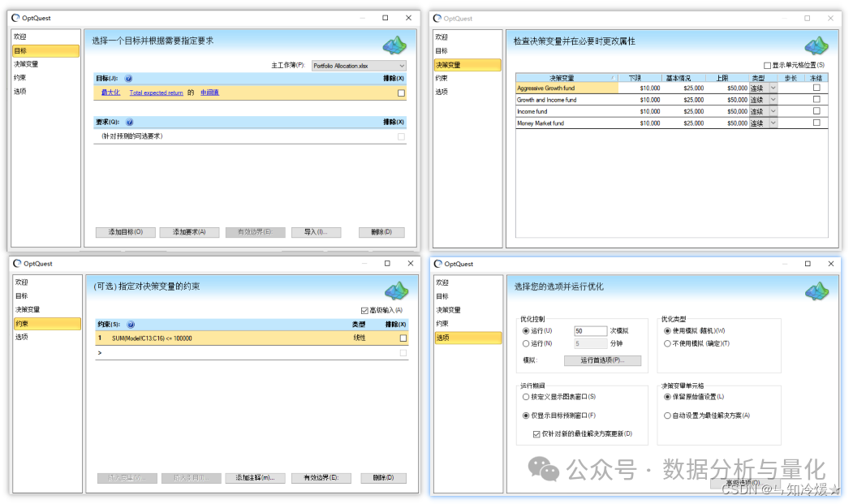The width and height of the screenshot is (853, 504).
Task: Click 导入(I)... button
Action: [316, 232]
